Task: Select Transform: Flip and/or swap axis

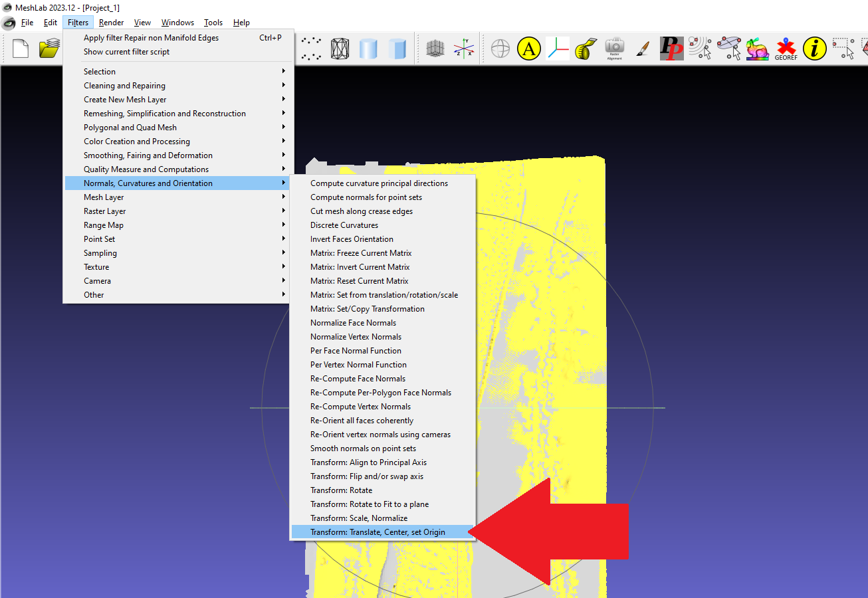Action: click(382, 476)
